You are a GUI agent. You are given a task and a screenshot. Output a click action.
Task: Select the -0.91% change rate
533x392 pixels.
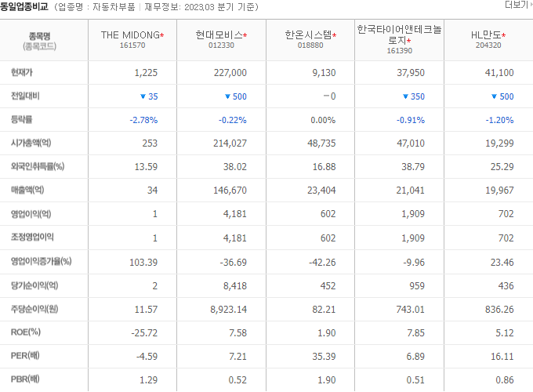click(x=411, y=120)
